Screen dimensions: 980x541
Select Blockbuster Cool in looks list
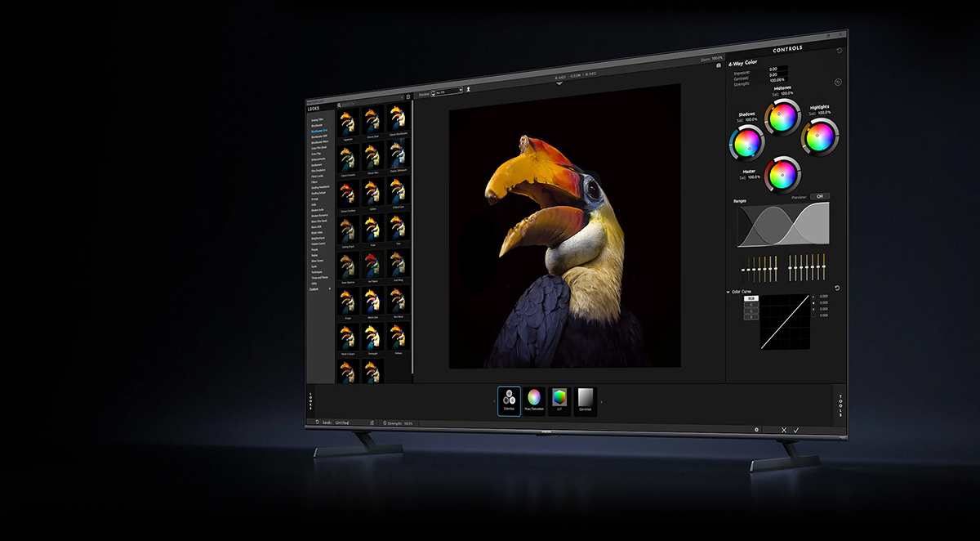pyautogui.click(x=319, y=131)
